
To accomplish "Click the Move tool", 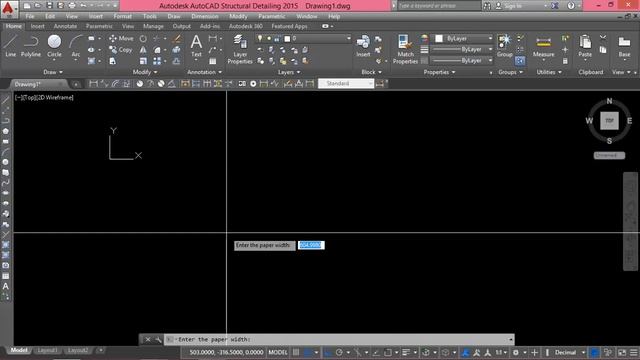I will 121,38.
